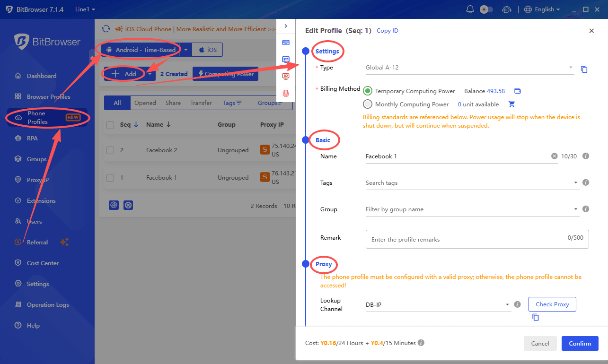The width and height of the screenshot is (608, 364).
Task: Click the Add phone profile button
Action: coord(124,74)
